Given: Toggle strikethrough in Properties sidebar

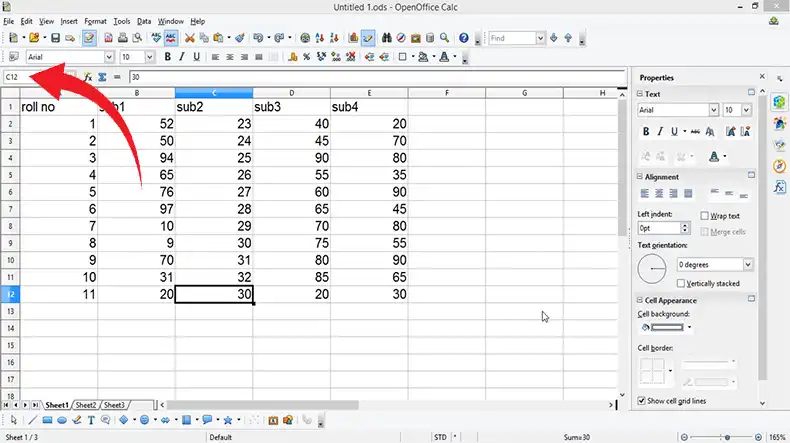Looking at the screenshot, I should [695, 132].
